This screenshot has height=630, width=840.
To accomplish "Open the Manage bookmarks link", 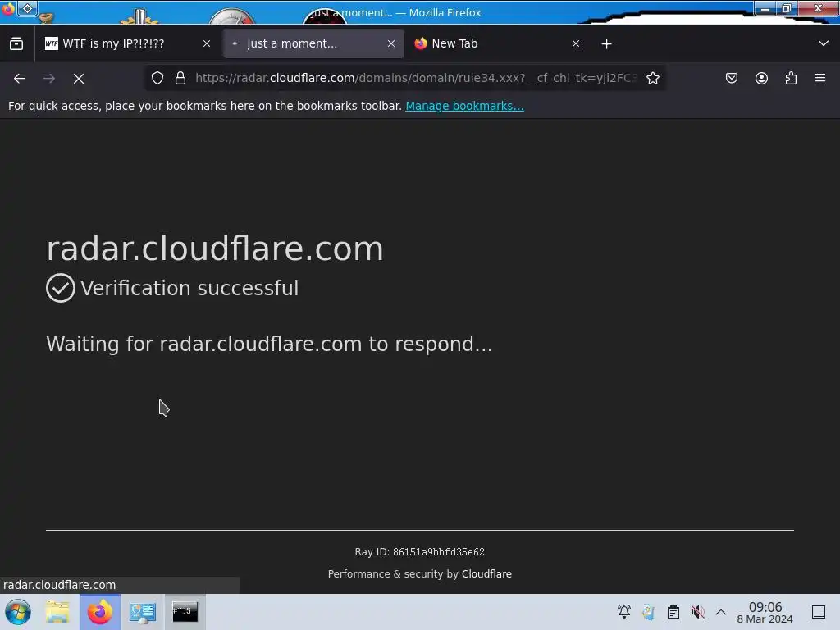I will click(x=464, y=106).
